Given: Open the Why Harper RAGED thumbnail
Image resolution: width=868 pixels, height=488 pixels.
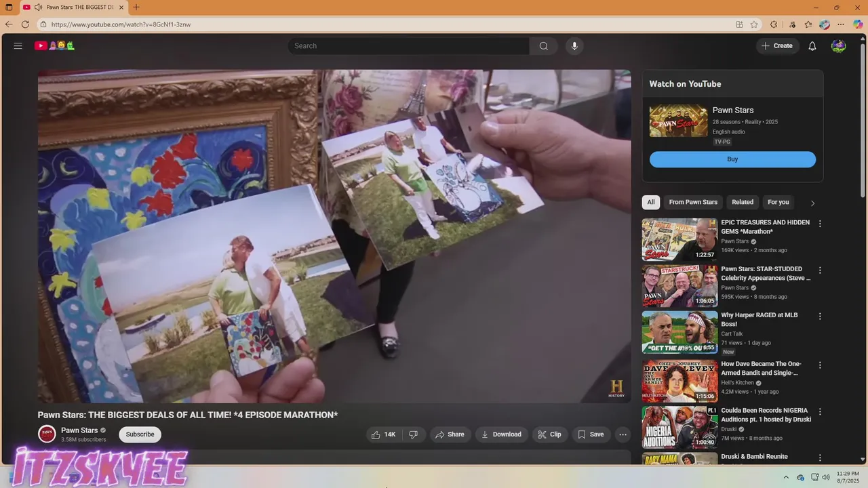Looking at the screenshot, I should 679,332.
